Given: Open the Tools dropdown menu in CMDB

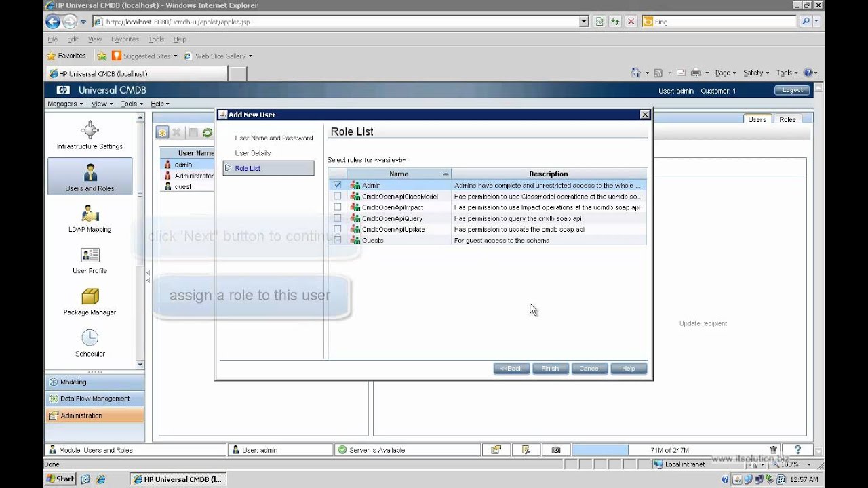Looking at the screenshot, I should (132, 104).
